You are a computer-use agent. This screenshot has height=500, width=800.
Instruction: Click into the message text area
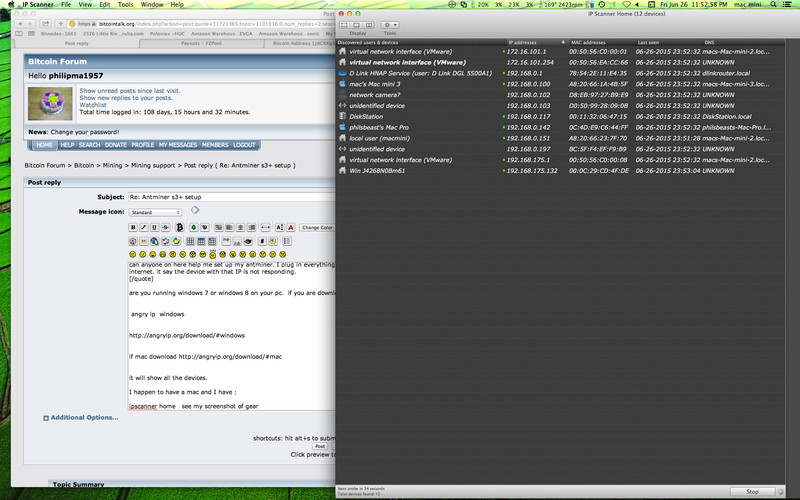click(232, 336)
